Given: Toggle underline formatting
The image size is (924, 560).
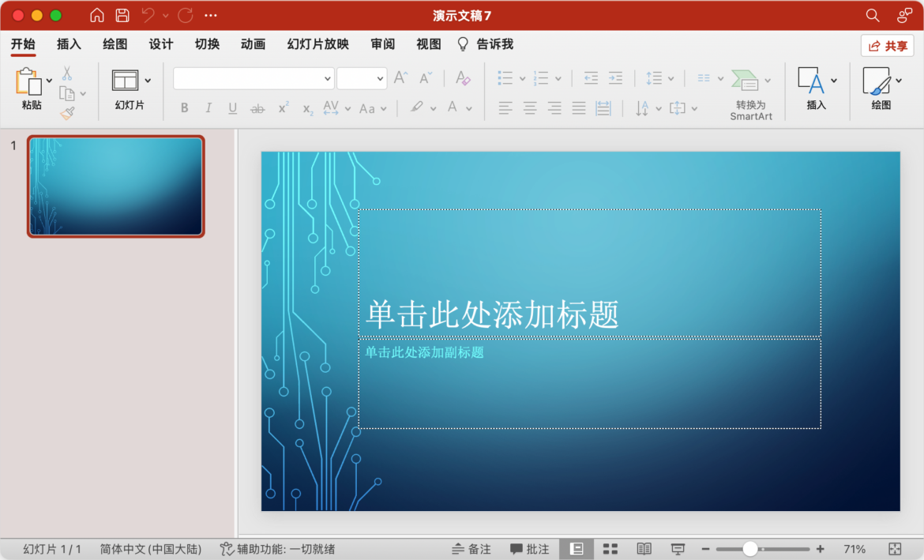Looking at the screenshot, I should [233, 108].
